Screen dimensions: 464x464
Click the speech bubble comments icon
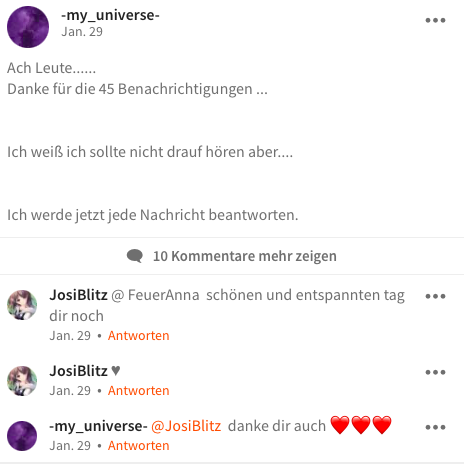(135, 256)
